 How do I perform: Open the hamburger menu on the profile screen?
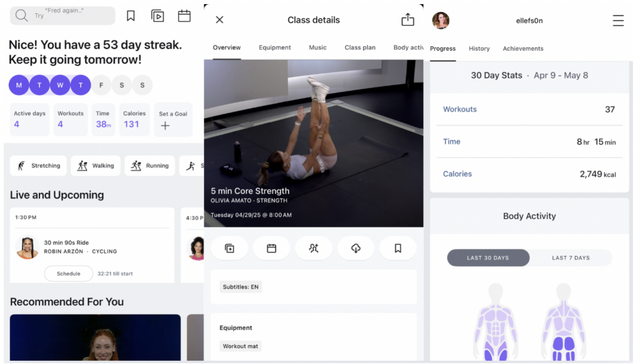point(618,20)
